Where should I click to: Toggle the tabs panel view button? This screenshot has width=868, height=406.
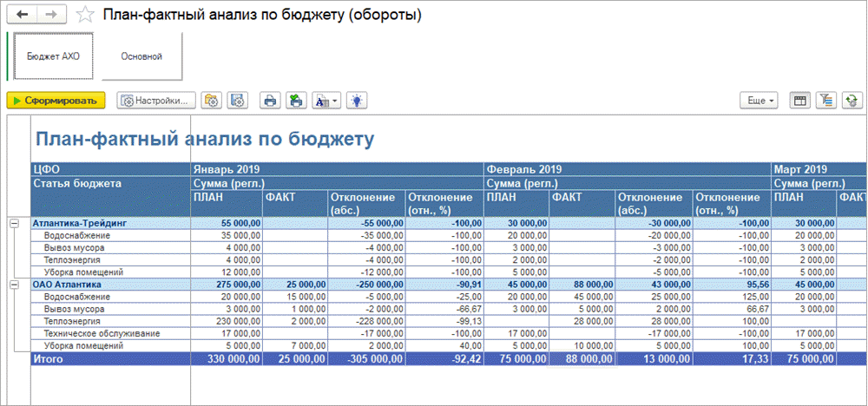click(x=800, y=101)
